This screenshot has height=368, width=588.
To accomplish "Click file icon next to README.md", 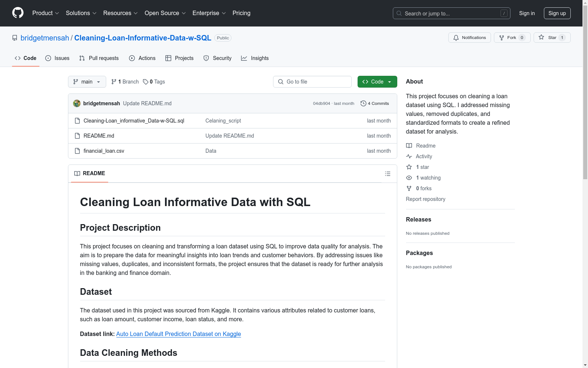I will point(77,136).
